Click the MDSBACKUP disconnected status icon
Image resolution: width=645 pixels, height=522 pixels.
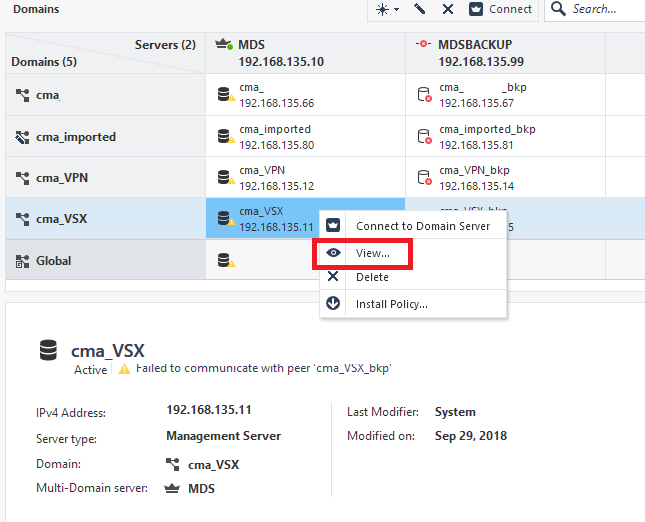click(x=423, y=44)
